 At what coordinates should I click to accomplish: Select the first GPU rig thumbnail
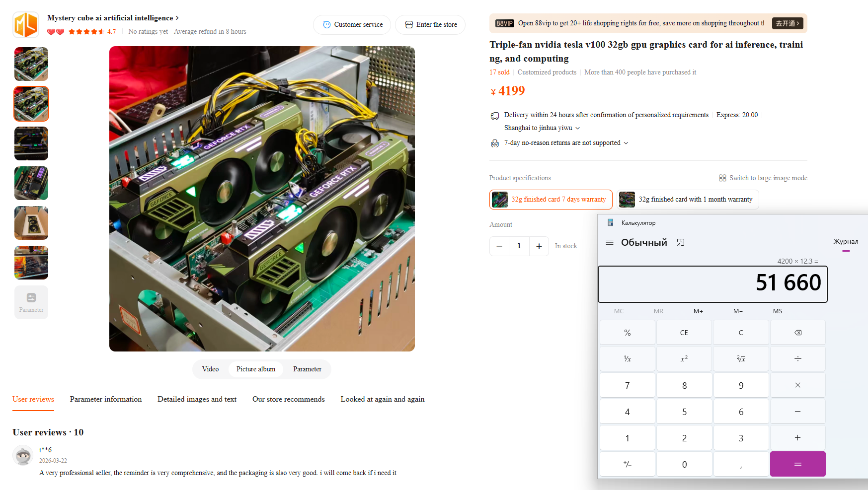(x=31, y=64)
